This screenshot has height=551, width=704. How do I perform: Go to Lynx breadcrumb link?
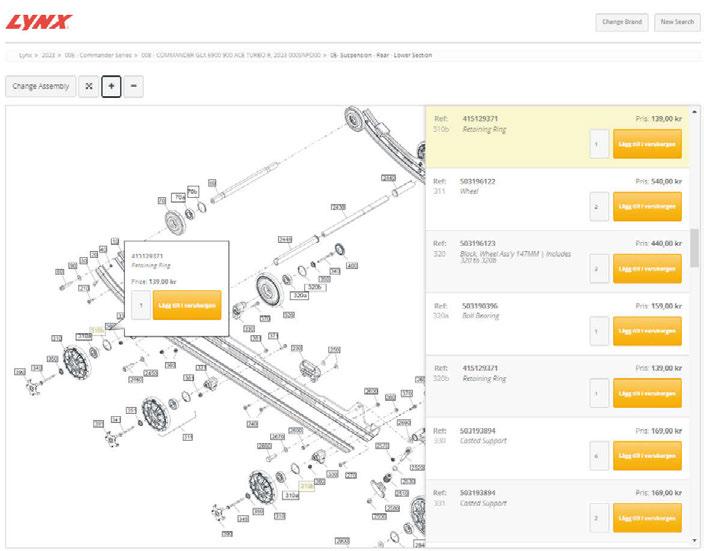tap(25, 55)
